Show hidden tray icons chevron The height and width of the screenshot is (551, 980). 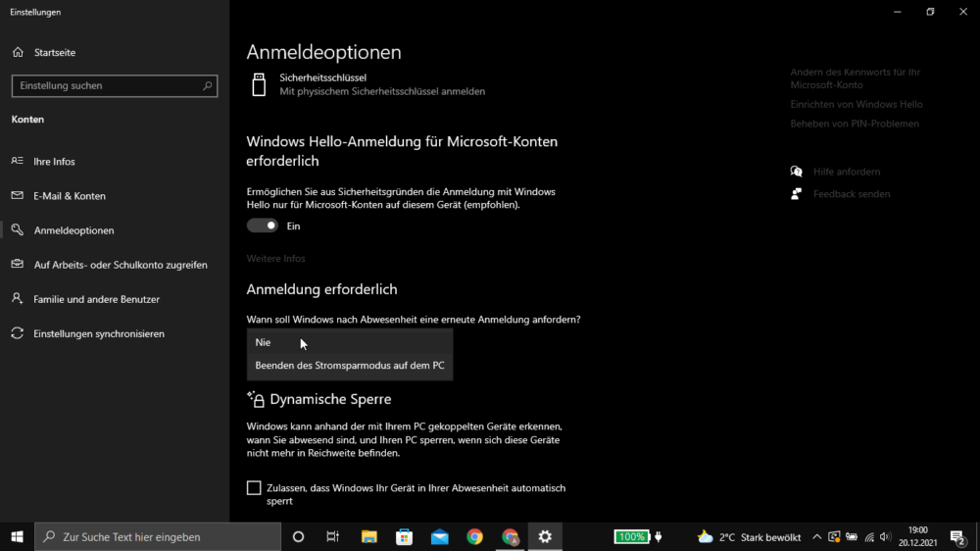tap(817, 536)
